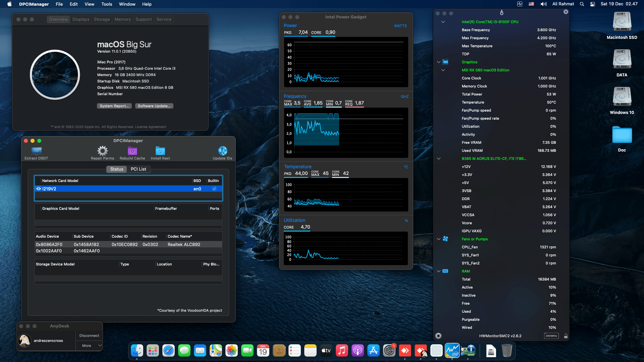Click the Frequency graph in Intel Power Gadget
This screenshot has width=644, height=362.
pos(346,133)
